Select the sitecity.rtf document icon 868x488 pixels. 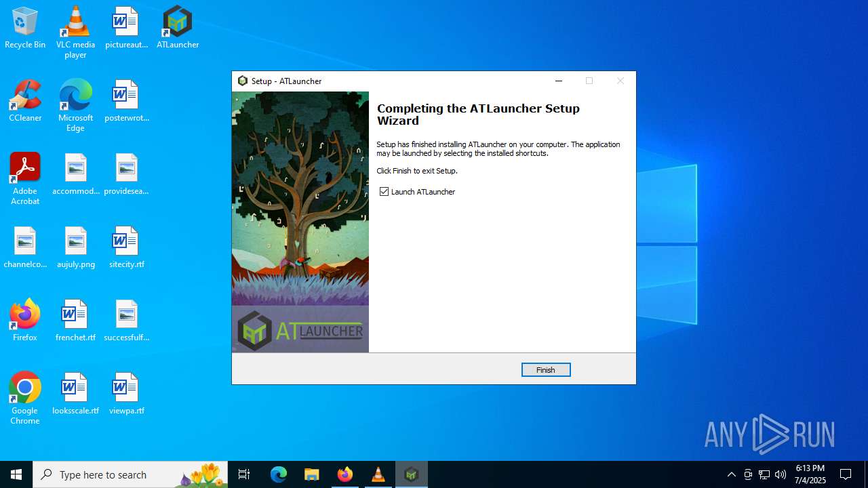pos(126,248)
